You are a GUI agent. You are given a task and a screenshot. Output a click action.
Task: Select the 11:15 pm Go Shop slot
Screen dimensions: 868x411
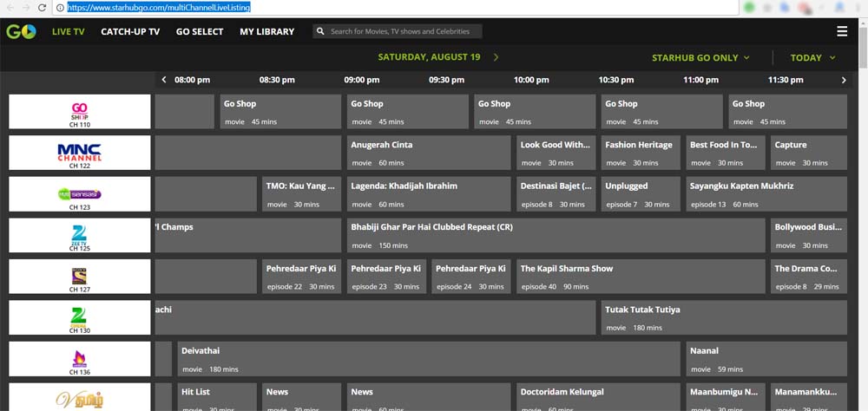coord(788,112)
